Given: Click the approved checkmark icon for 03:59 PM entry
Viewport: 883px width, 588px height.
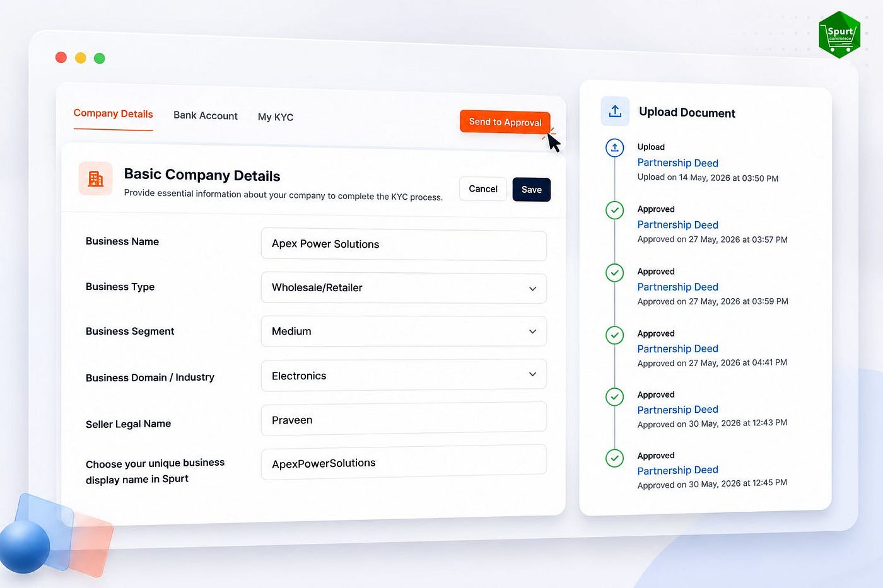Looking at the screenshot, I should (615, 273).
